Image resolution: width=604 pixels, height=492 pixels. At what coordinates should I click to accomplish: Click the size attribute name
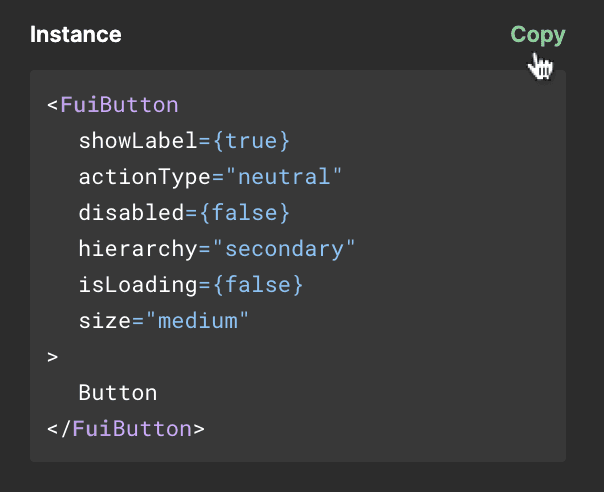pyautogui.click(x=104, y=321)
